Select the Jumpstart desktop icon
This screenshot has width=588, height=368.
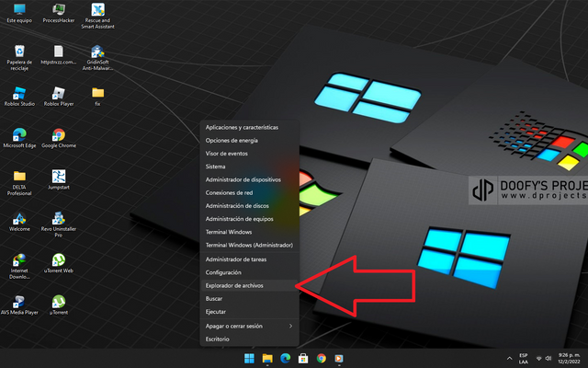(x=59, y=180)
